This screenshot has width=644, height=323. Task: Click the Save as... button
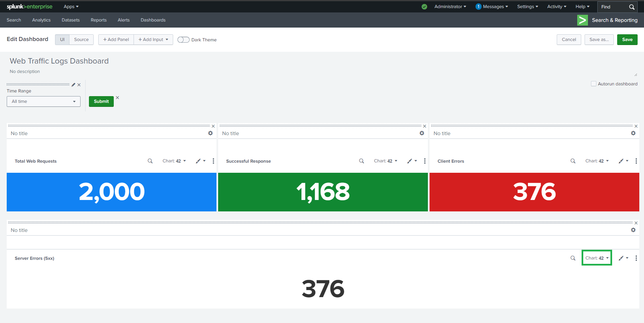point(599,40)
